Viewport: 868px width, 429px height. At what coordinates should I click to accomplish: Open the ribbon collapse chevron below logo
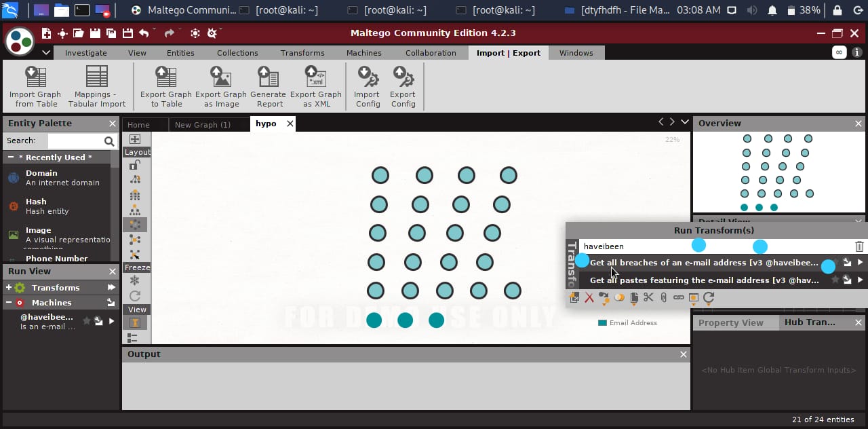[46, 52]
